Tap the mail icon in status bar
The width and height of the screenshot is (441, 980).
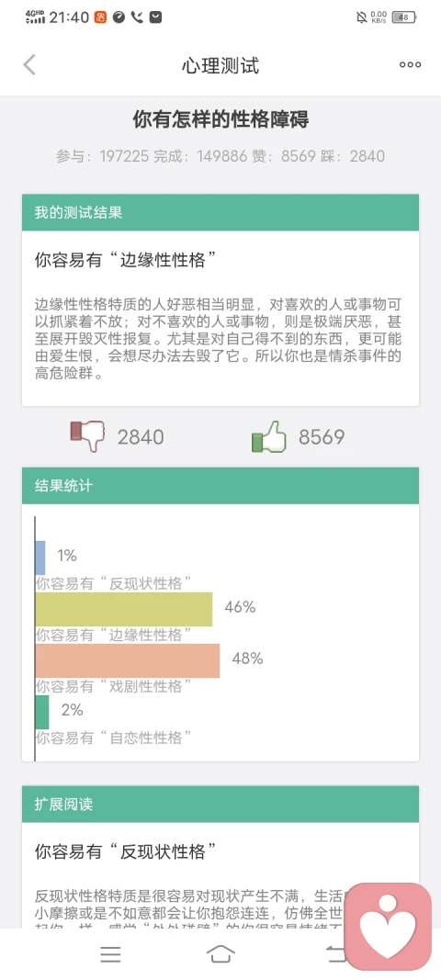[156, 17]
